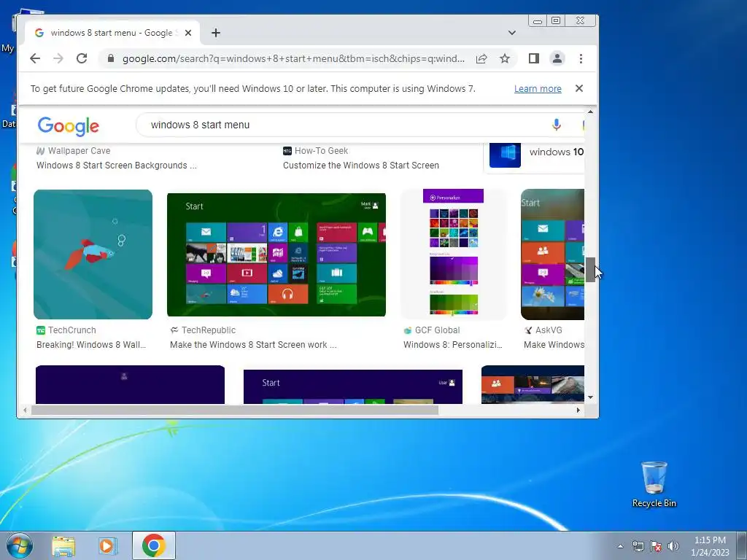This screenshot has width=747, height=560.
Task: Click the horizontal scrollbar left arrow
Action: click(25, 410)
